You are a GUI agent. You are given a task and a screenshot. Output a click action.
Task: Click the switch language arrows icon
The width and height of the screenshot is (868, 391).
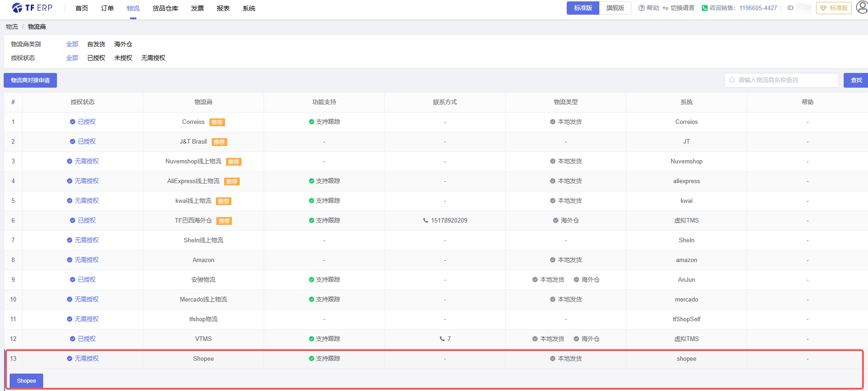pyautogui.click(x=665, y=8)
